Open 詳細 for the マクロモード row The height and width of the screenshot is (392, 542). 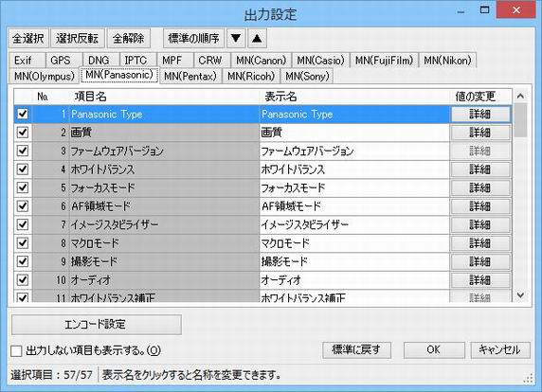click(480, 243)
